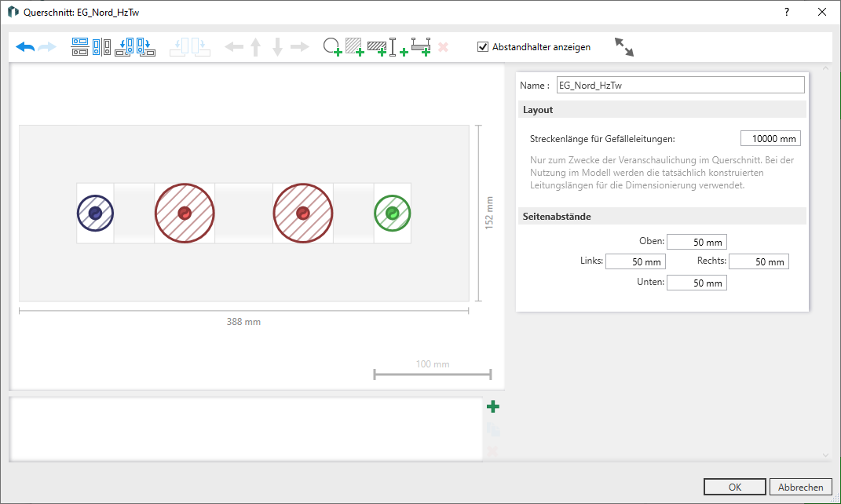Click the greyed-out left merge icon
The image size is (841, 504).
coord(180,47)
